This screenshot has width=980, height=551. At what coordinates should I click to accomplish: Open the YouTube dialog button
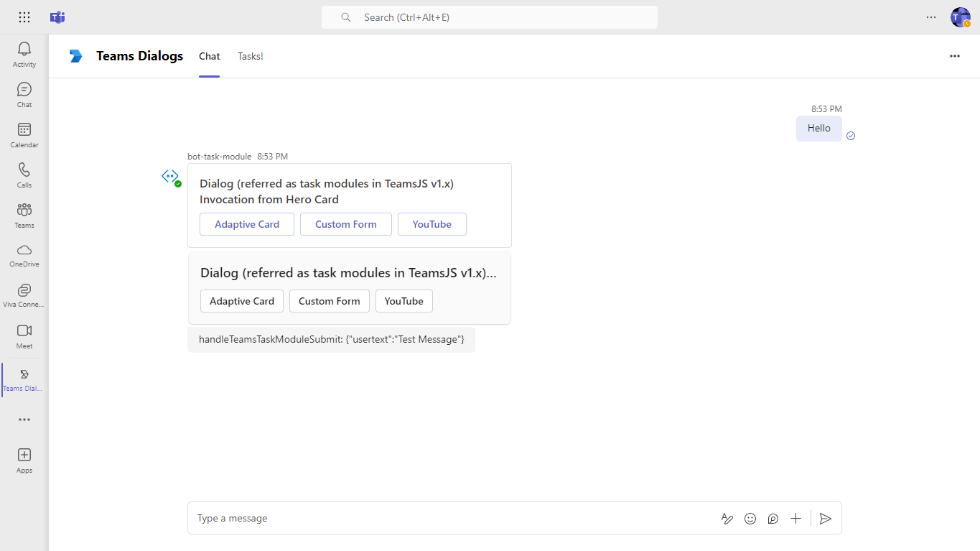pos(431,223)
